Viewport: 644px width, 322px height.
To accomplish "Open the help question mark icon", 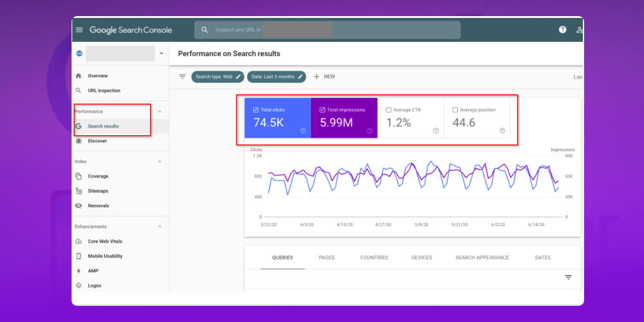I will click(x=562, y=30).
